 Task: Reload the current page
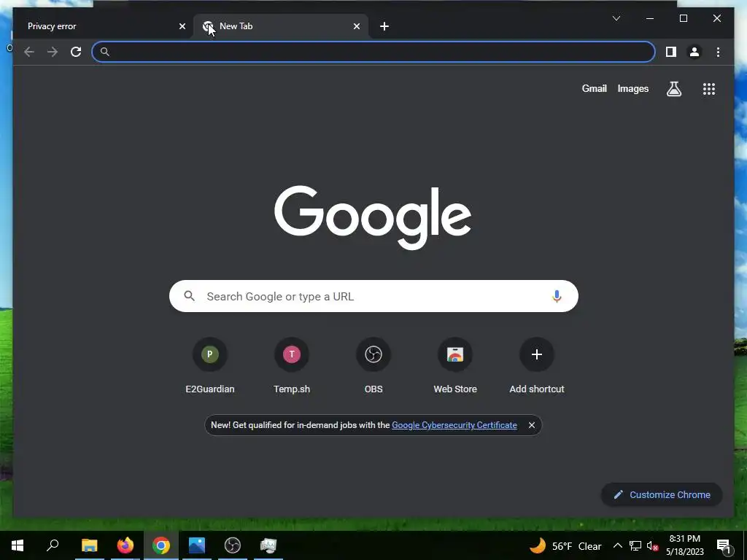tap(76, 52)
